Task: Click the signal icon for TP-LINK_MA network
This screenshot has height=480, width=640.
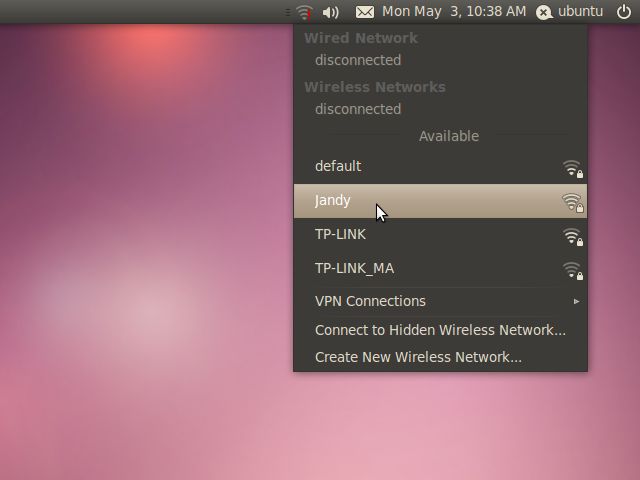Action: [x=573, y=270]
